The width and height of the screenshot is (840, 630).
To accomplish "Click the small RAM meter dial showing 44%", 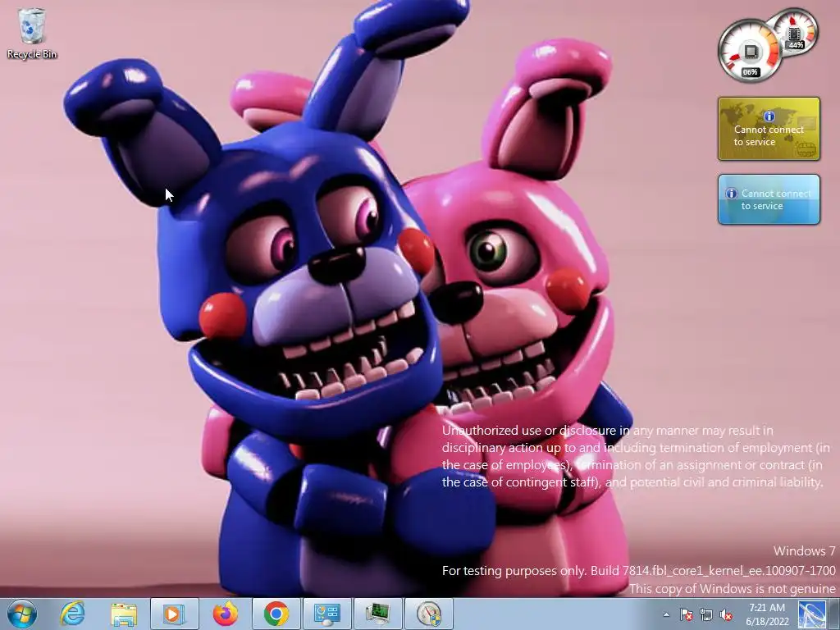I will [x=796, y=32].
